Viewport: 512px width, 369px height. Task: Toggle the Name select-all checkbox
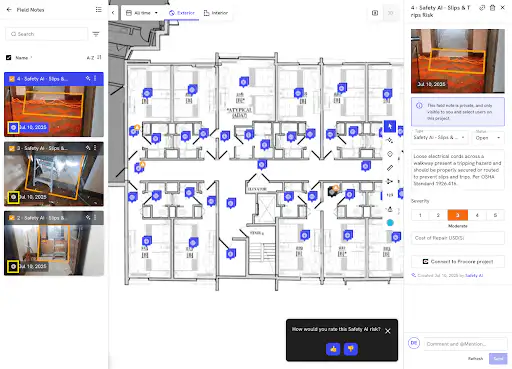coord(9,58)
